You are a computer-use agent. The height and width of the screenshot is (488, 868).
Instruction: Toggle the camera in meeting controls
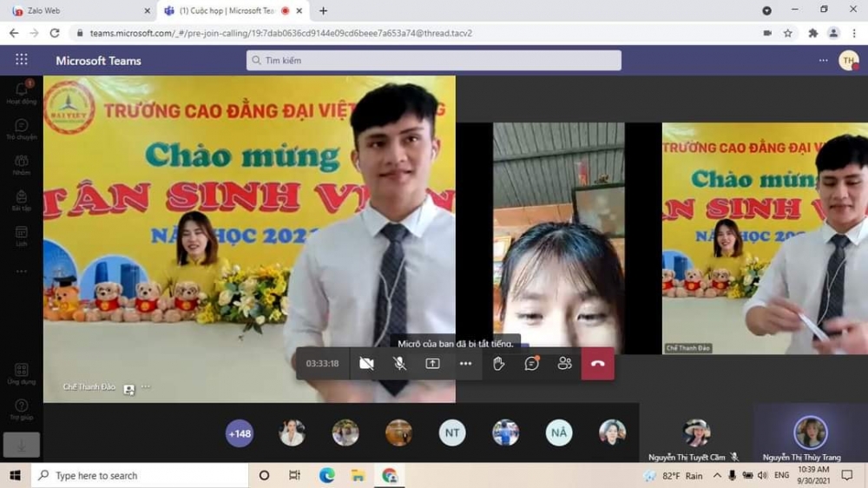366,363
